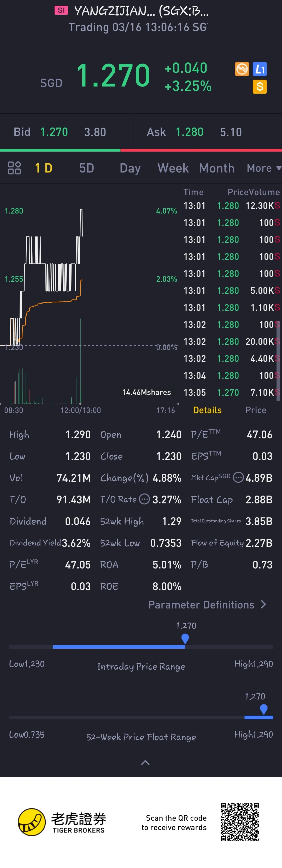Tap the orange no-short-selling badge icon
The height and width of the screenshot is (868, 282).
pyautogui.click(x=242, y=69)
